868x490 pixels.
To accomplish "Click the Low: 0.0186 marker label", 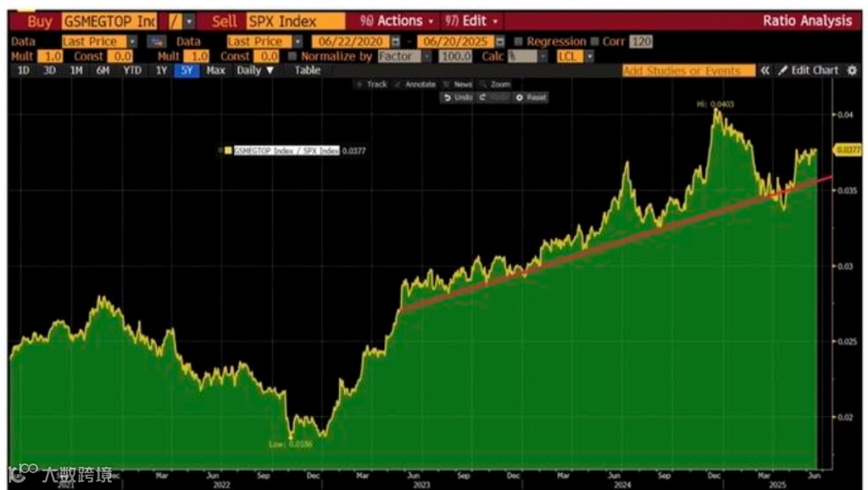I will (291, 443).
